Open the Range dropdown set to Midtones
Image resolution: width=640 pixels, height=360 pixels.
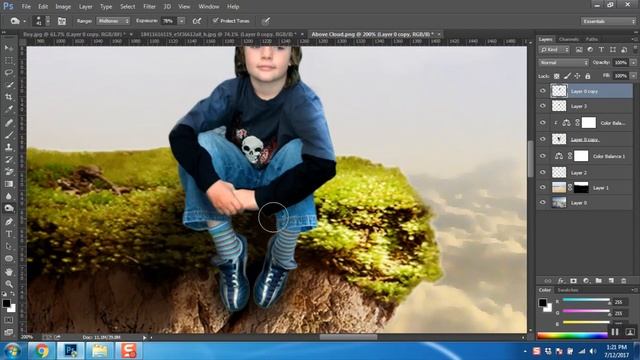(x=113, y=20)
